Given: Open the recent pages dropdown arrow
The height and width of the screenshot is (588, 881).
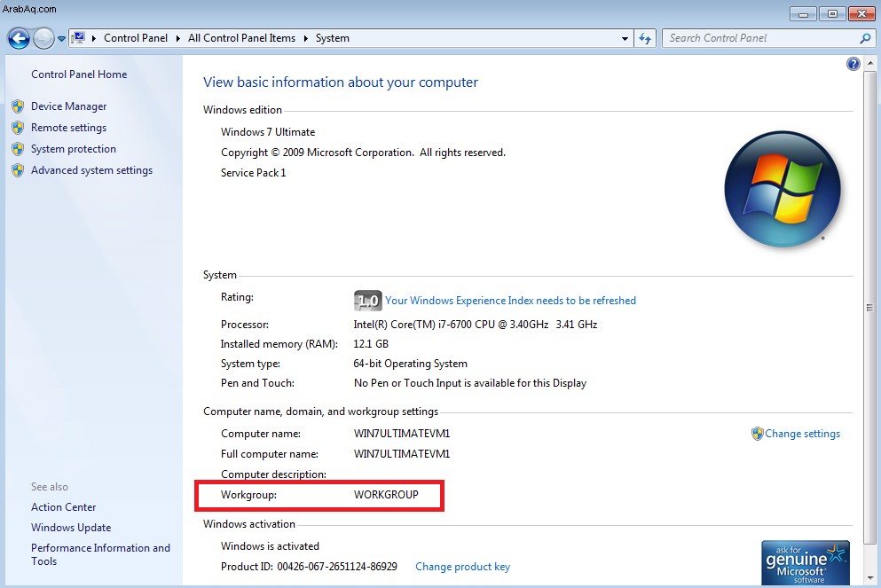Looking at the screenshot, I should pyautogui.click(x=62, y=39).
